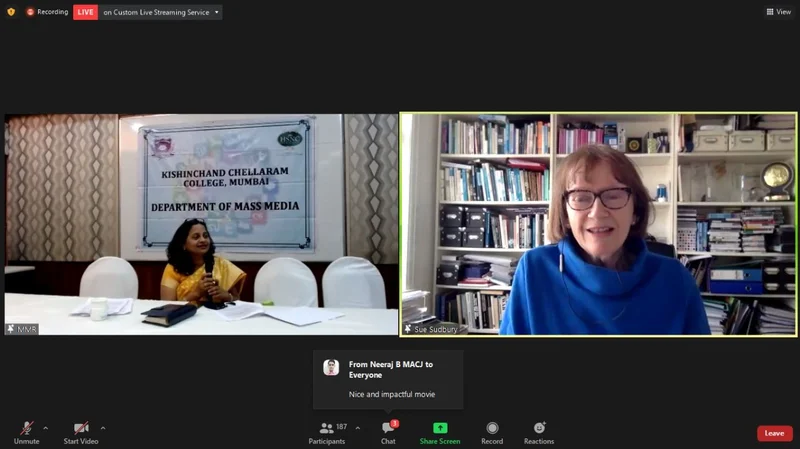Click the Recording status indicator

click(x=47, y=12)
